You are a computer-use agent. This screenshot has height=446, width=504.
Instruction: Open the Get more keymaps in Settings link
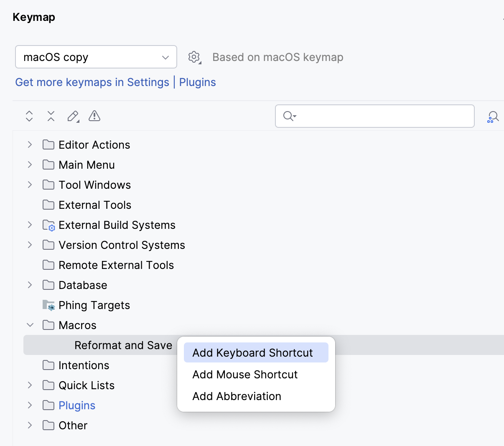[x=92, y=82]
